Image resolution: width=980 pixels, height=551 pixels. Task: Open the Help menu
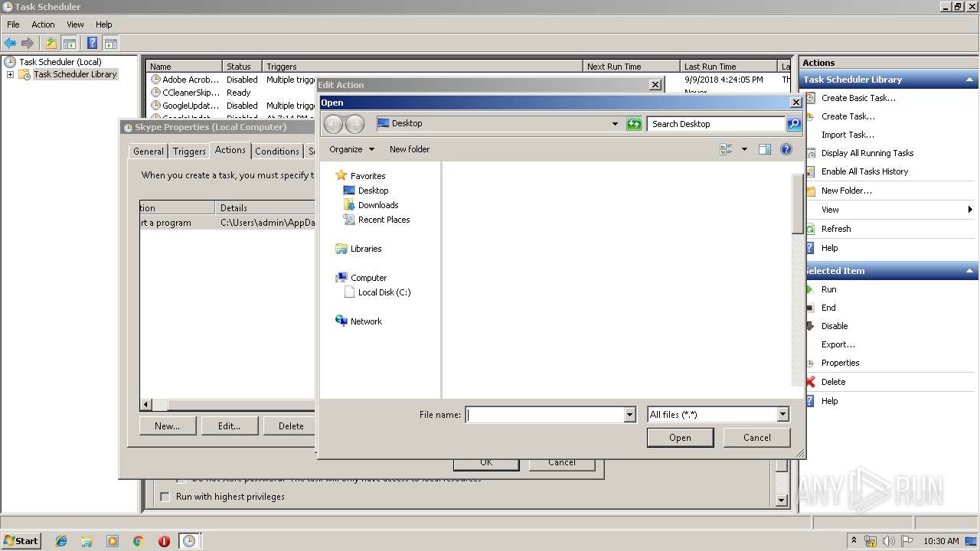tap(104, 24)
